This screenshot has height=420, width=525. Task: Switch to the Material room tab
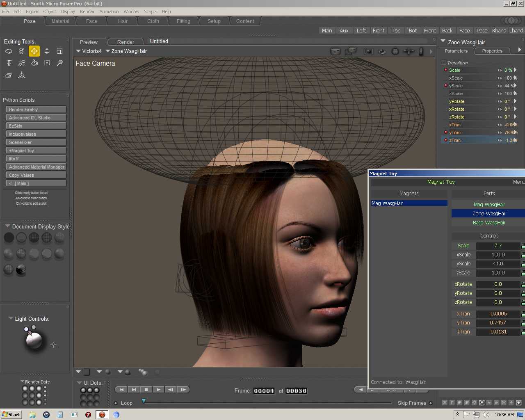(x=60, y=21)
